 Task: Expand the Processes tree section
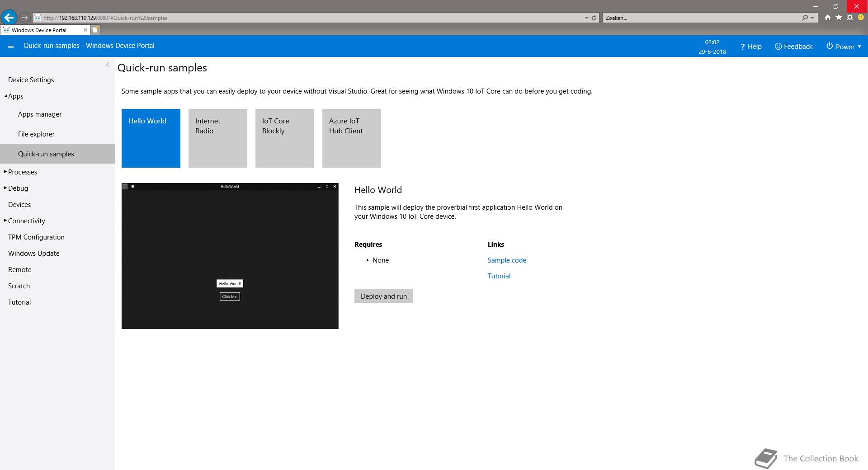coord(5,172)
